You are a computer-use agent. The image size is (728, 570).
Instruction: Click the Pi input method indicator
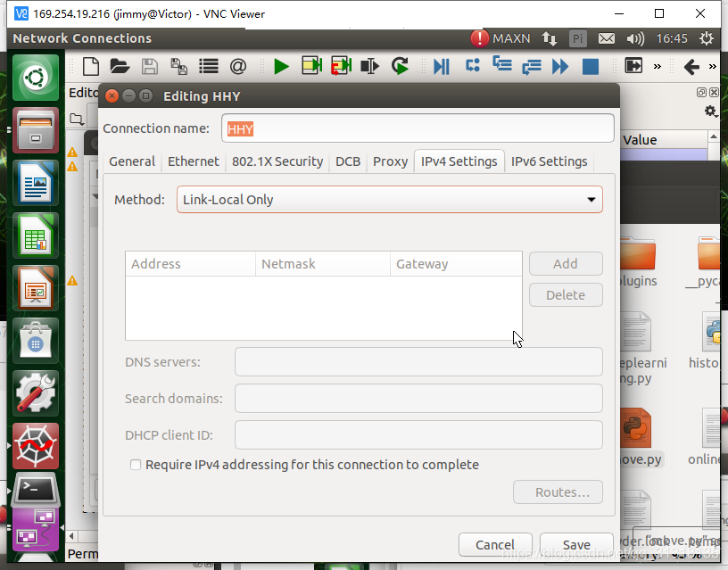(x=577, y=38)
